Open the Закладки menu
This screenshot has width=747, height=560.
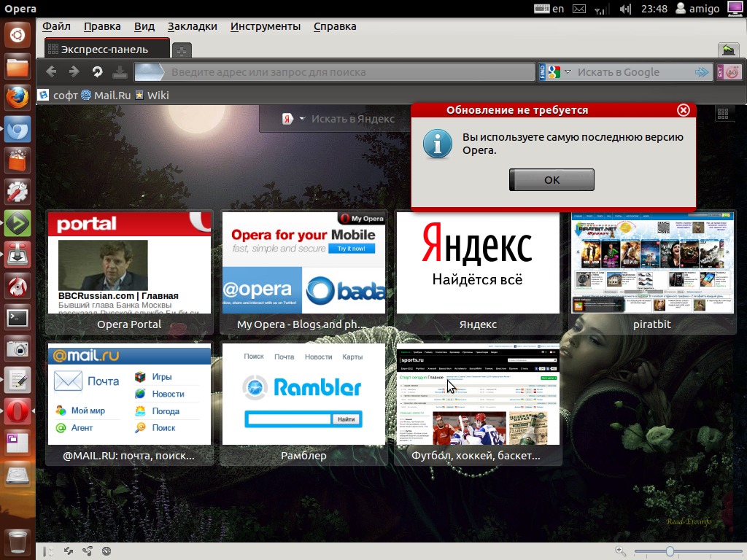point(193,27)
